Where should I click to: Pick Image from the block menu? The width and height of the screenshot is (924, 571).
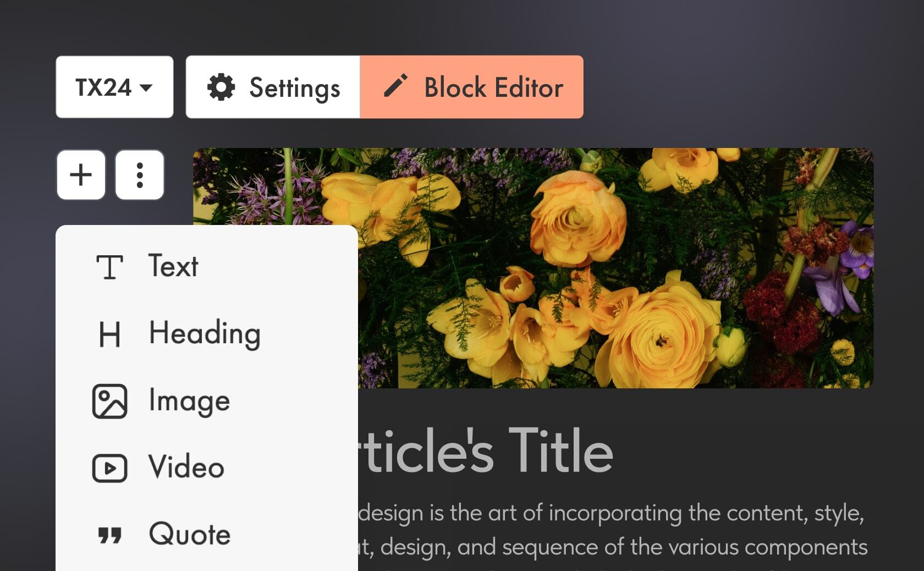pos(189,401)
